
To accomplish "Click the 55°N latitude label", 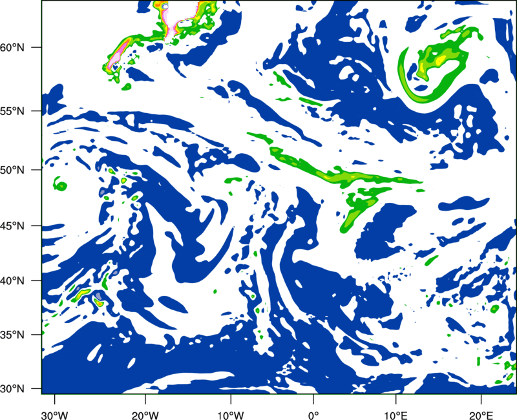I will click(x=12, y=111).
